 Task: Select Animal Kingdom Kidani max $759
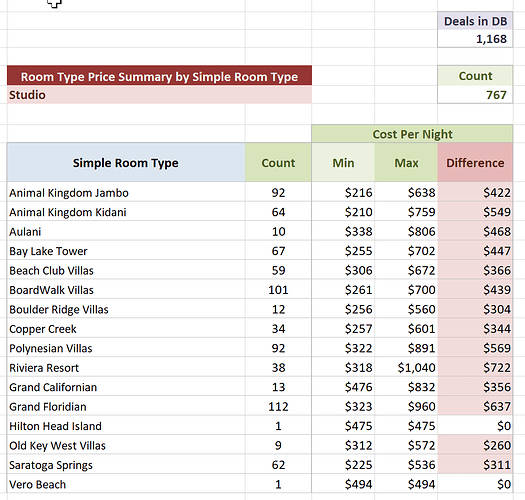406,212
